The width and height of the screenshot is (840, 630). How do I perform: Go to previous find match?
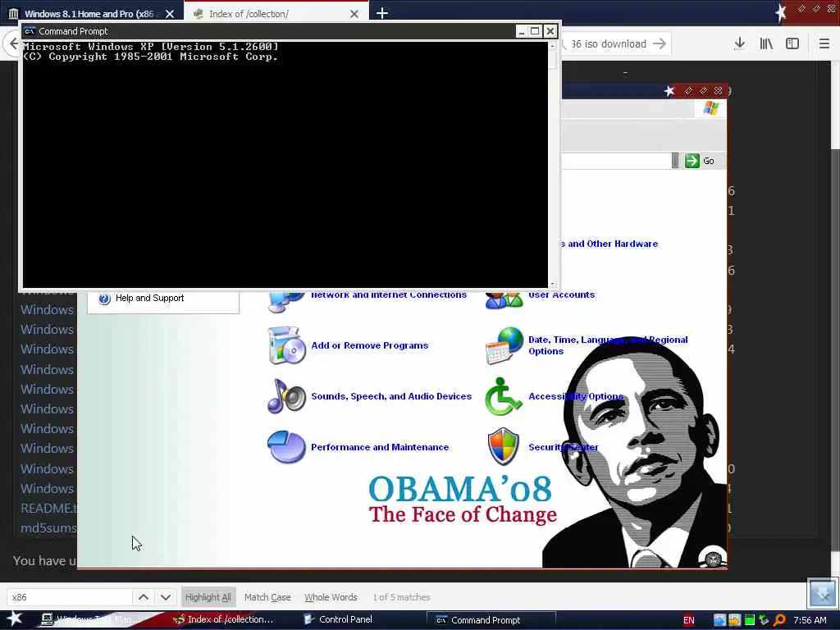pyautogui.click(x=144, y=597)
